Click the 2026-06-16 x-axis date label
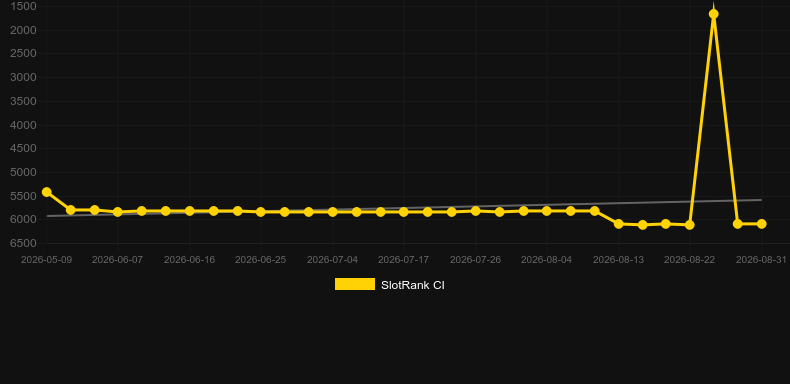 coord(189,260)
